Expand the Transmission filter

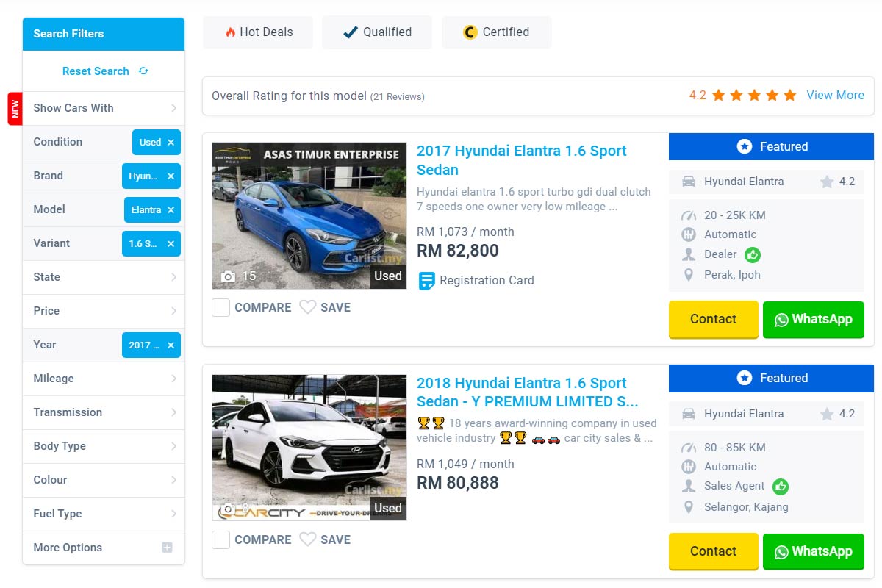tap(104, 412)
